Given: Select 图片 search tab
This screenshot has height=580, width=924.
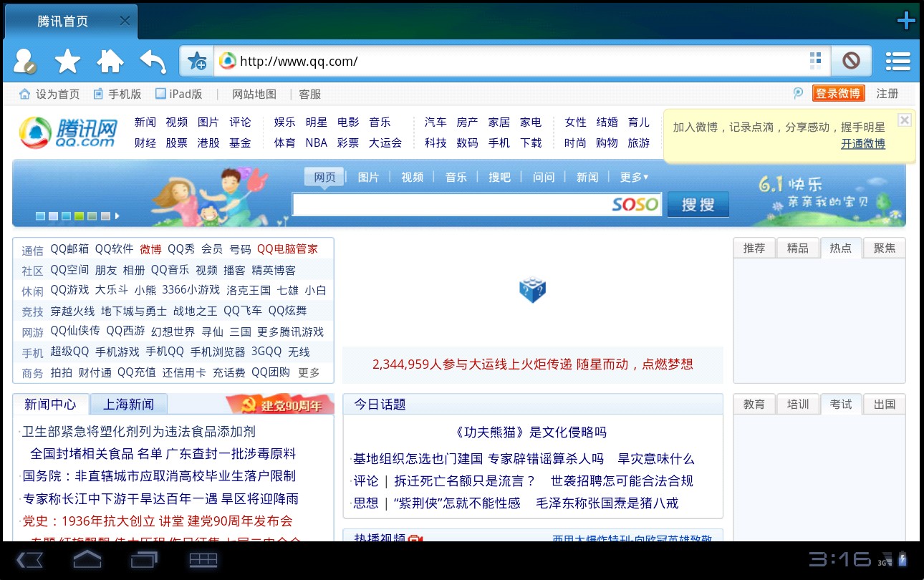Looking at the screenshot, I should [x=368, y=177].
